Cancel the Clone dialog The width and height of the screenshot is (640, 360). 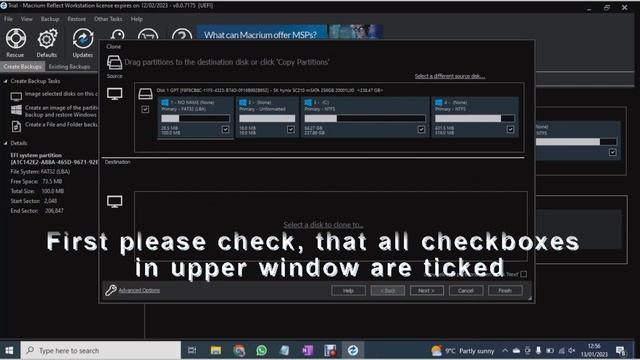point(466,290)
